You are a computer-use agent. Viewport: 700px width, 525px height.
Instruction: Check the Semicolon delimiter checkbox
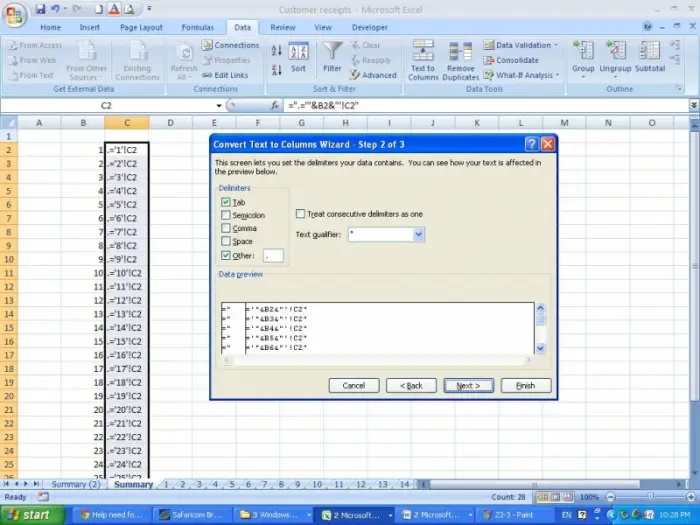click(x=225, y=215)
